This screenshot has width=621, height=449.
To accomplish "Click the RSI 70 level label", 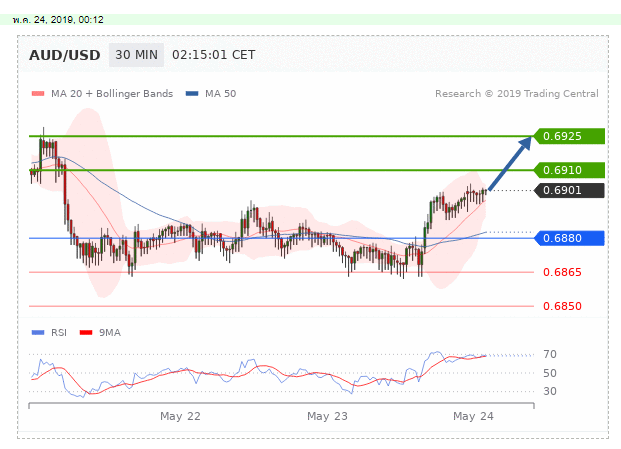I will point(550,354).
